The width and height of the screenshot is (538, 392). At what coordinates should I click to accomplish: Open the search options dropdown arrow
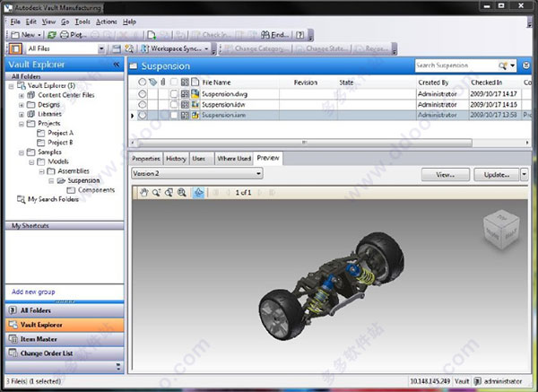tap(512, 65)
